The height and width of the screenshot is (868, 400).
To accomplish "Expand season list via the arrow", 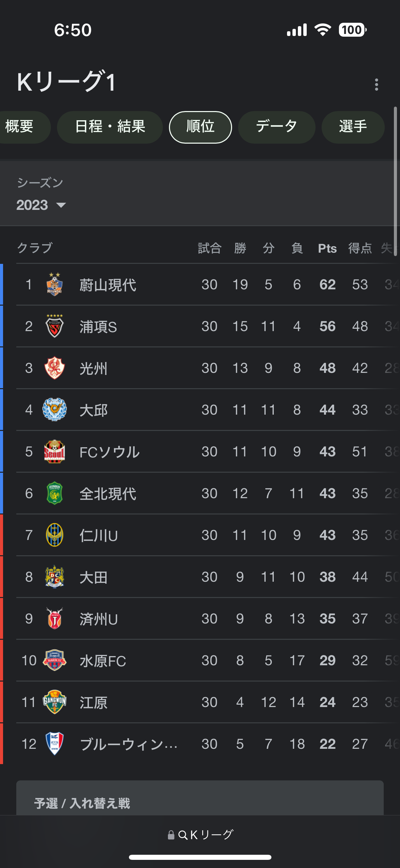I will (61, 205).
